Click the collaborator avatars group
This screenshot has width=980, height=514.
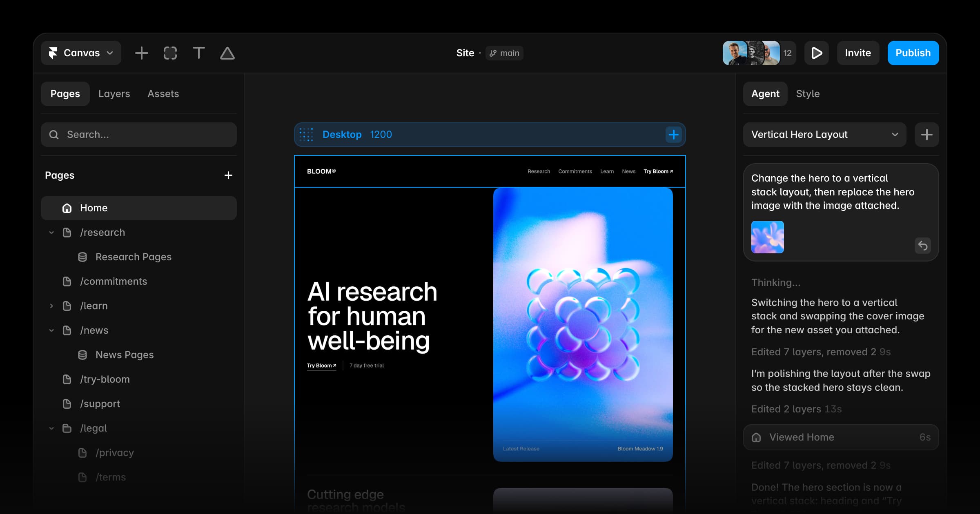[x=759, y=53]
